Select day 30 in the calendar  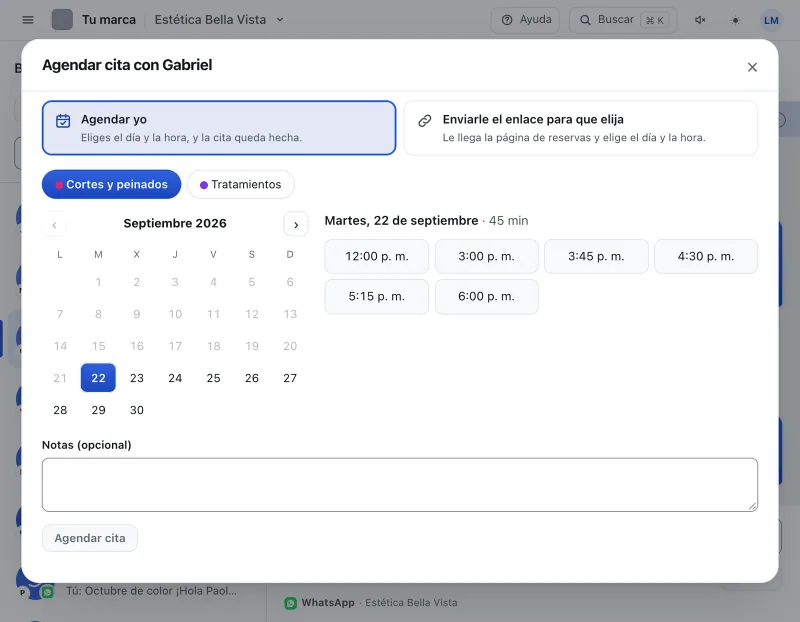click(137, 410)
